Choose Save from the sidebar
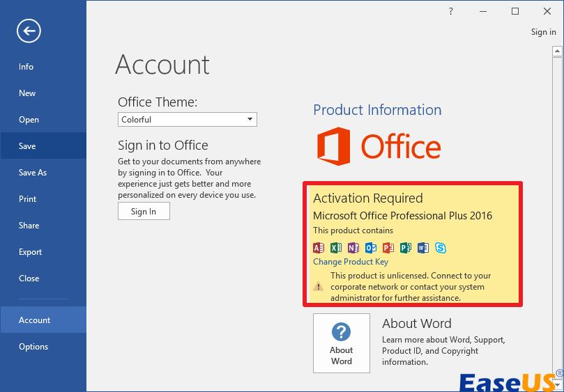 [43, 146]
